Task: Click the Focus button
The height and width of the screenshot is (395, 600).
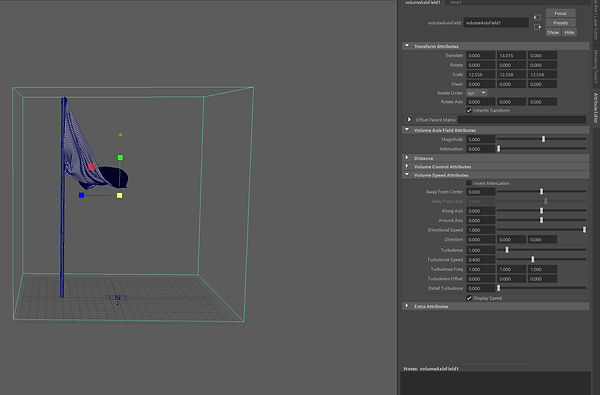Action: pos(561,13)
